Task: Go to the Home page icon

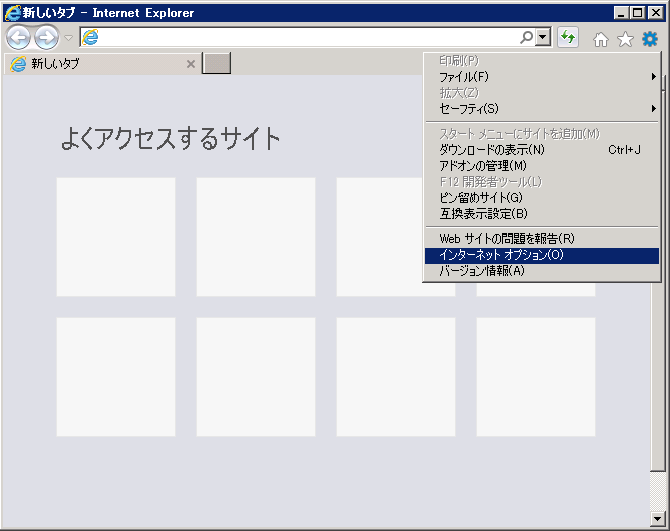Action: pos(601,39)
